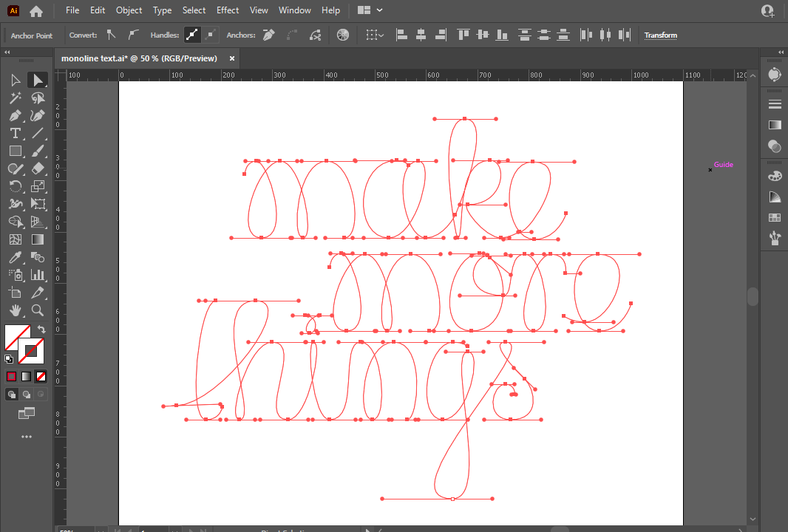
Task: Pick the Blend tool
Action: click(x=38, y=257)
